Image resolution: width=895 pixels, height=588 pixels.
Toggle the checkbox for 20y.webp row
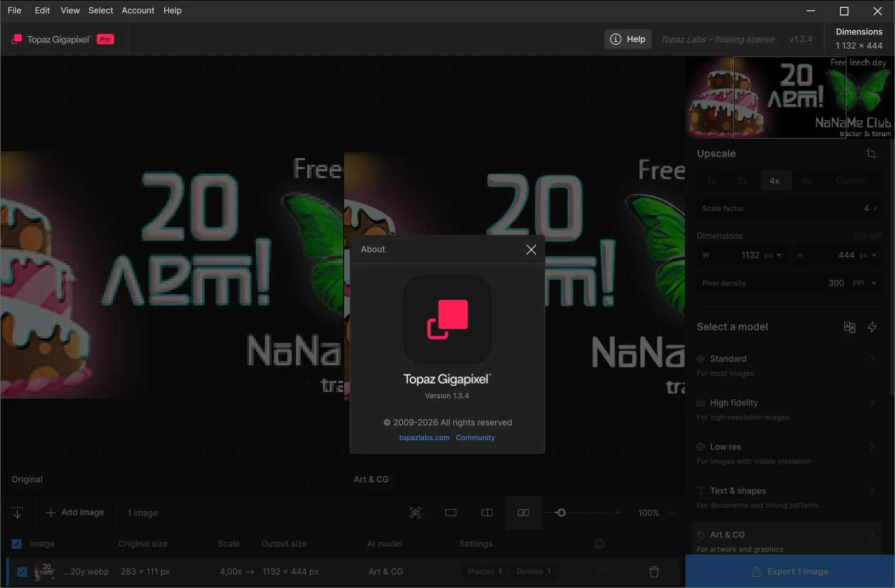(x=22, y=572)
